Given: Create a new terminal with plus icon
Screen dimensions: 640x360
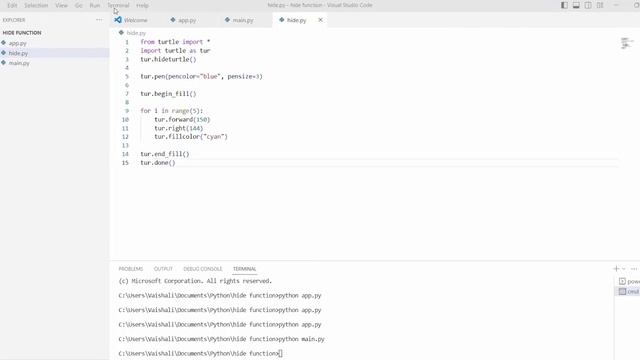Looking at the screenshot, I should (x=616, y=268).
